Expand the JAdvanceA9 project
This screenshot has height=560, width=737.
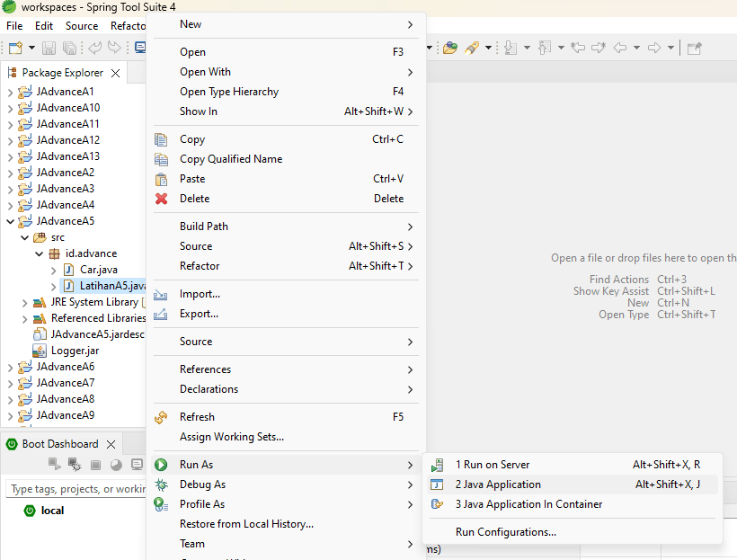point(11,416)
